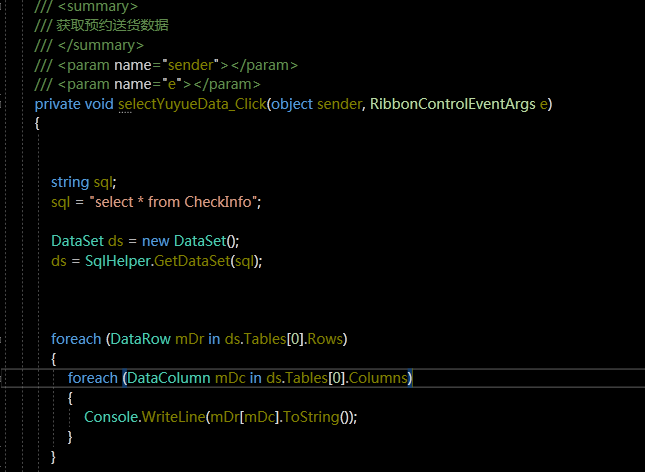The height and width of the screenshot is (472, 645).
Task: Click the Columns property in inner foreach
Action: 378,378
